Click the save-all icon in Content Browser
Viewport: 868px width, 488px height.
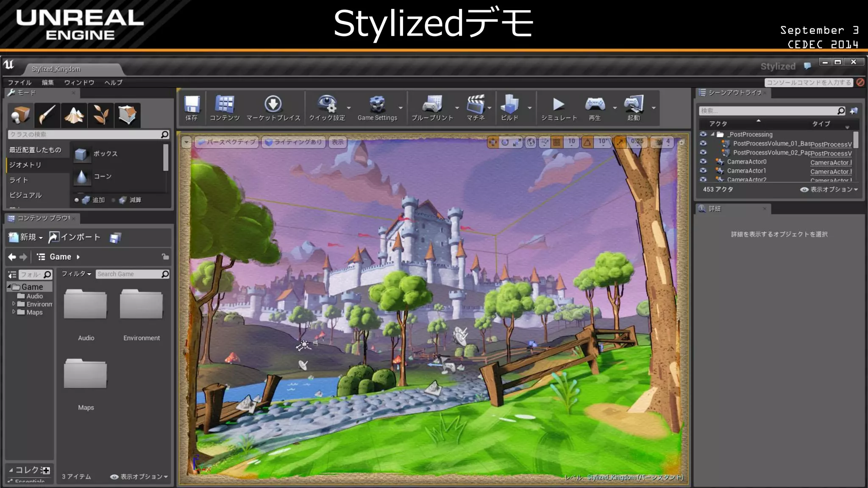tap(115, 238)
